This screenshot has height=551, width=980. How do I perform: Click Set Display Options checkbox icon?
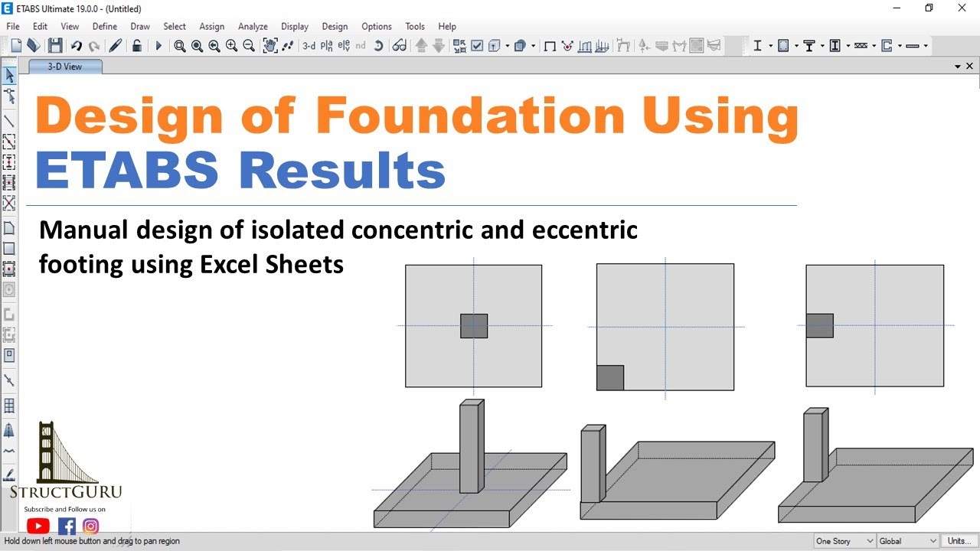(477, 46)
